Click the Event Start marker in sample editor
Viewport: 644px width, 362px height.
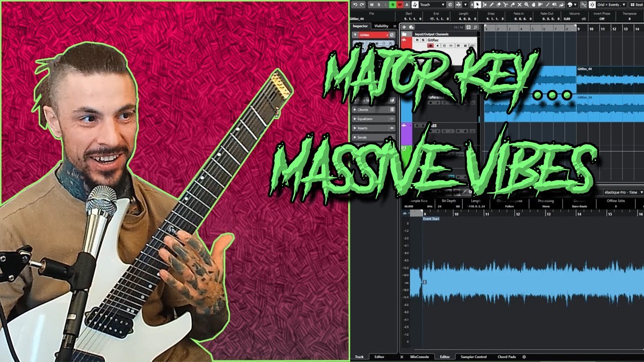click(431, 219)
